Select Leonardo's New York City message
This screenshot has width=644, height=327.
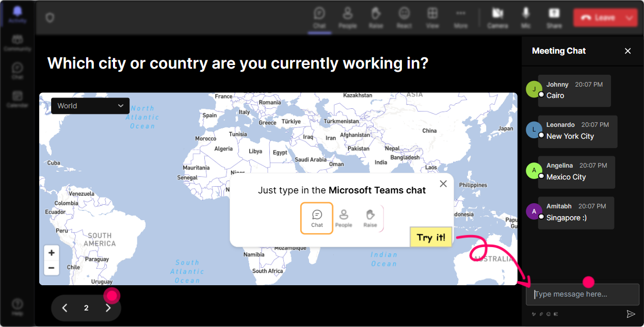[x=577, y=132]
